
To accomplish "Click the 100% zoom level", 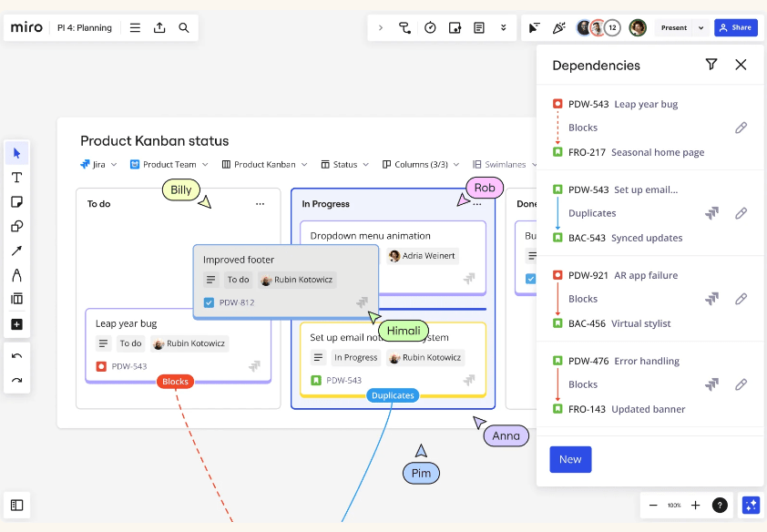I will (x=674, y=505).
